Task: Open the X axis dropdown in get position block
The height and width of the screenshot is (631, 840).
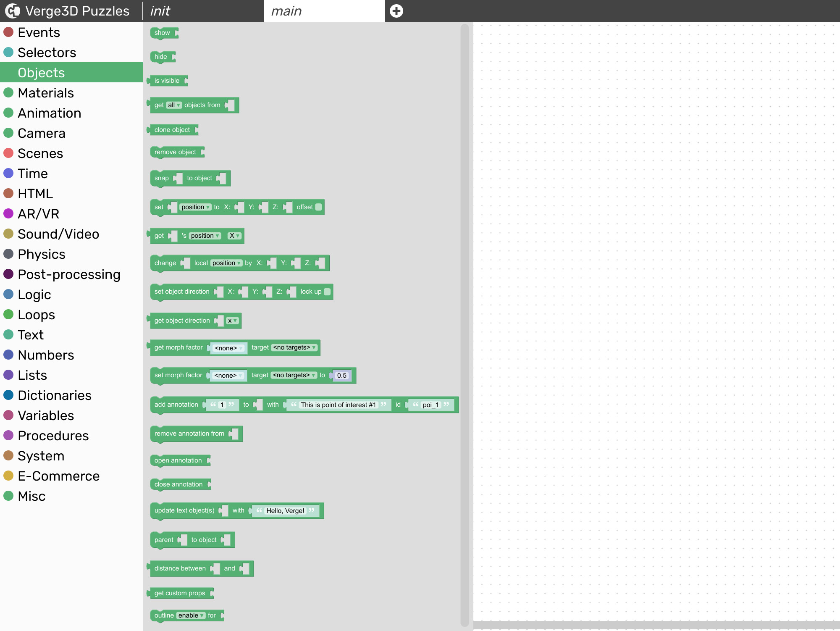Action: [x=234, y=236]
